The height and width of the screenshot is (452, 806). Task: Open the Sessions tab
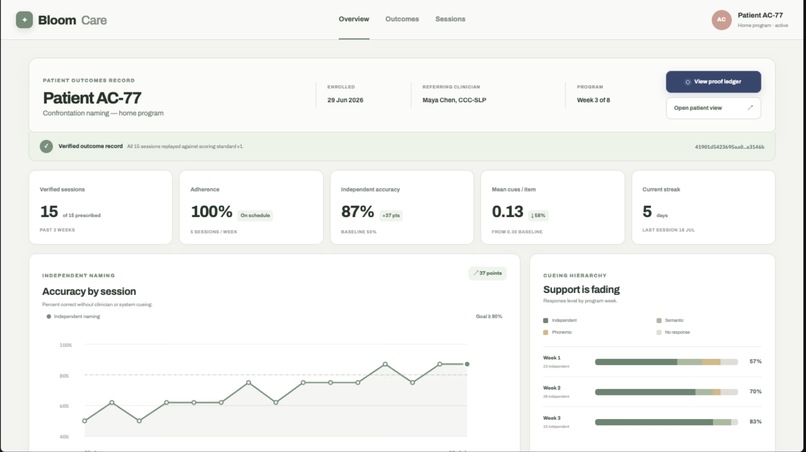pos(450,19)
